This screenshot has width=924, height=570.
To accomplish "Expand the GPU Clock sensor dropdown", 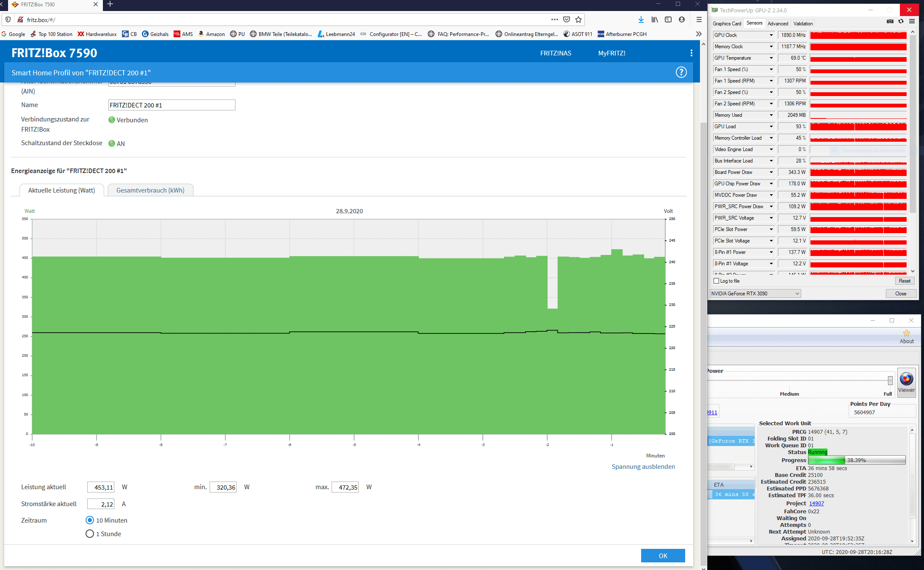I will pyautogui.click(x=771, y=35).
